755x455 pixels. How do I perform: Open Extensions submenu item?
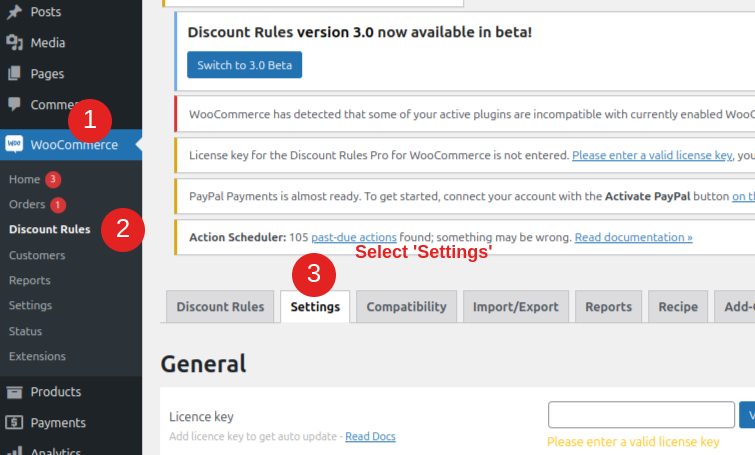click(37, 356)
